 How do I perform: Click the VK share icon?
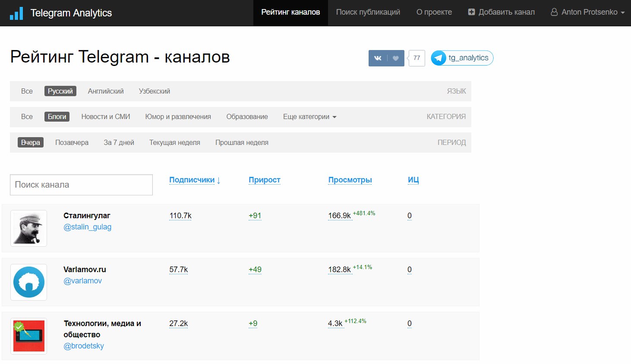point(378,58)
